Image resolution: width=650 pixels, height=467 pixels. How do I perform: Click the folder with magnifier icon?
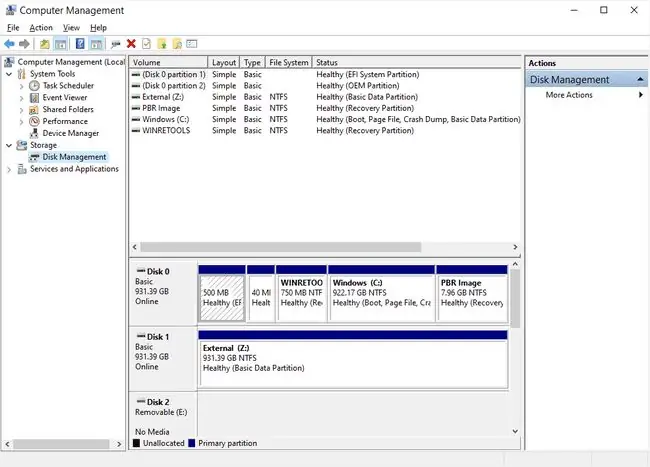point(177,44)
